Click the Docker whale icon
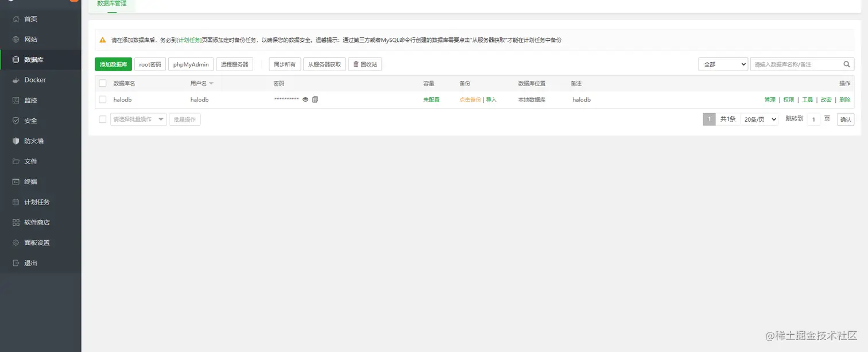 16,80
